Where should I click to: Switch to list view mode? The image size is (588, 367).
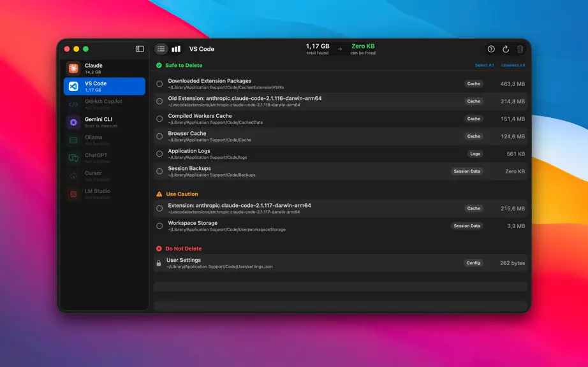161,48
